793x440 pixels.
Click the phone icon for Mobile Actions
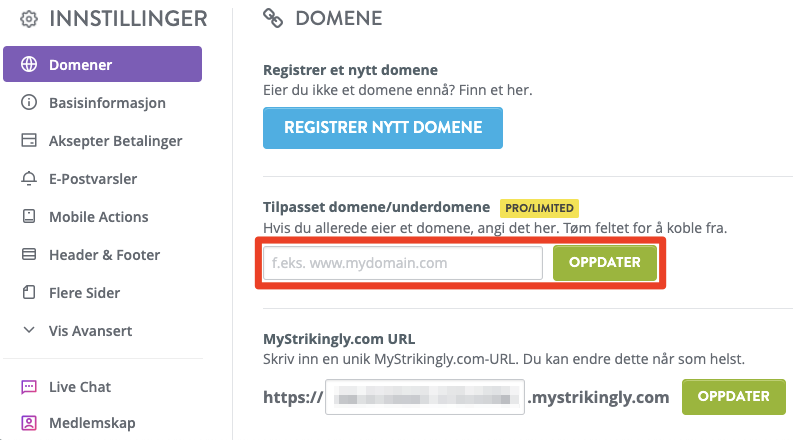29,216
